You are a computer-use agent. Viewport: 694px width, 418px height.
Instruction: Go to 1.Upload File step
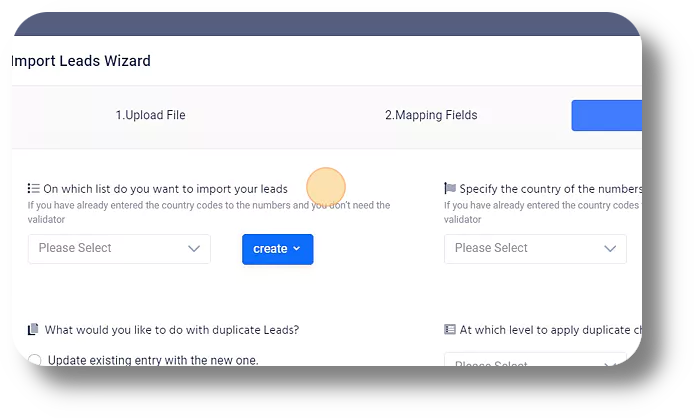150,115
